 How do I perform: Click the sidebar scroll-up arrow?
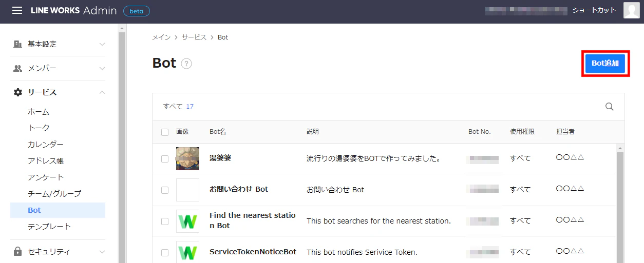tap(122, 28)
